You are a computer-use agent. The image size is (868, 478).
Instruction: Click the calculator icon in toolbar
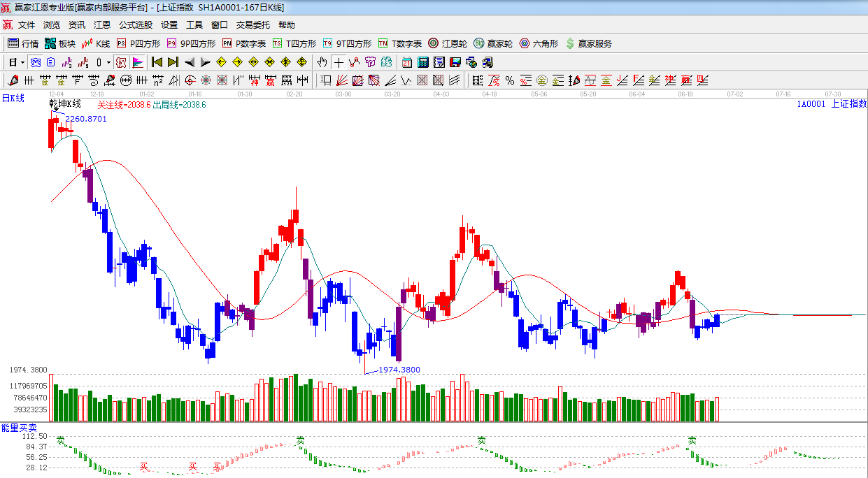click(x=422, y=62)
